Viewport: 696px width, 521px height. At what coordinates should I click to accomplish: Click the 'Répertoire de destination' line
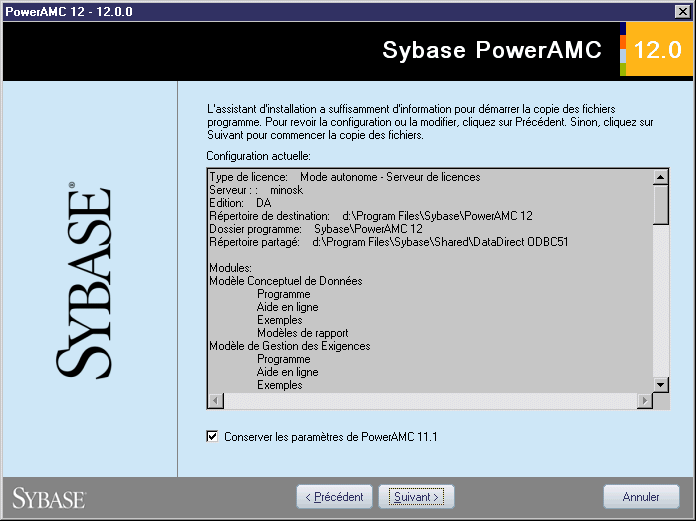371,216
